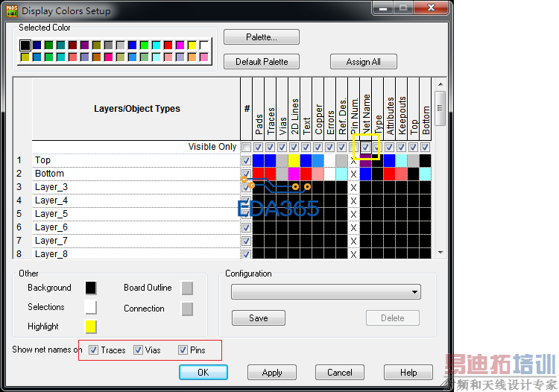Click the Board Outline color swatch
The height and width of the screenshot is (392, 559).
pyautogui.click(x=187, y=288)
